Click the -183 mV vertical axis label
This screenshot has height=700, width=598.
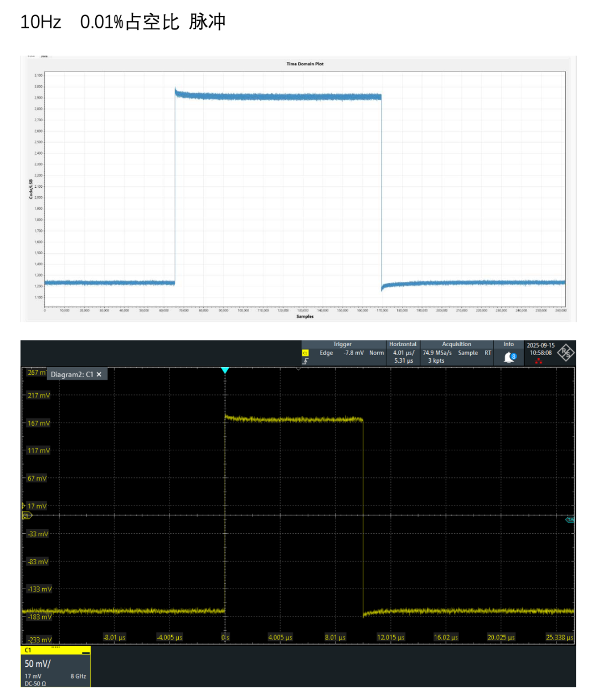coord(39,617)
